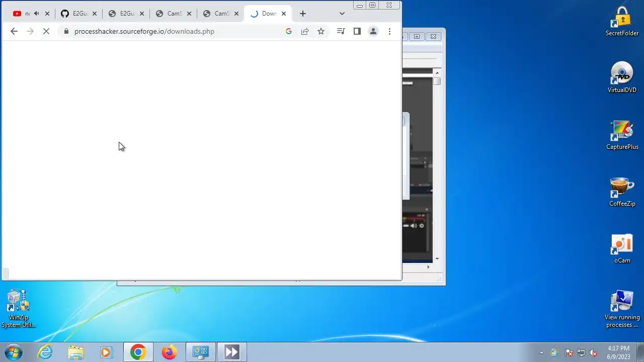Open the View running processes desktop shortcut
Image resolution: width=644 pixels, height=362 pixels.
click(622, 309)
